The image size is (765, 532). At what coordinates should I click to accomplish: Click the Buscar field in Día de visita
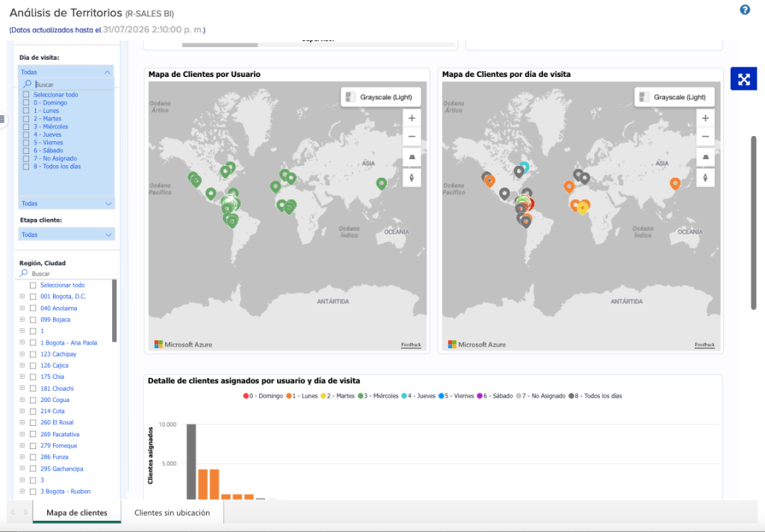(x=73, y=84)
